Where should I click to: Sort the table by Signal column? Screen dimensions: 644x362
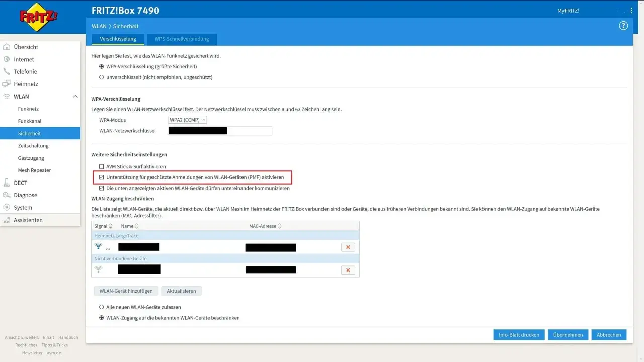coord(103,226)
